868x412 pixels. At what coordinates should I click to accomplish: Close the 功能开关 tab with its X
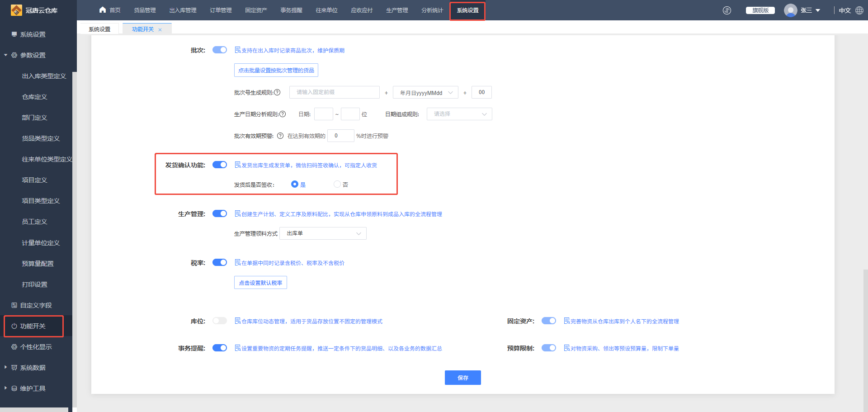(x=160, y=30)
